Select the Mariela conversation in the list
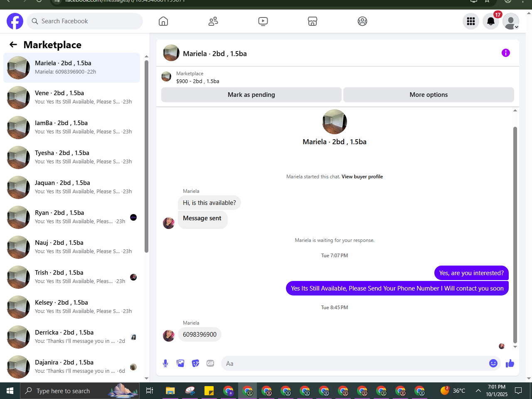The width and height of the screenshot is (532, 399). point(71,68)
